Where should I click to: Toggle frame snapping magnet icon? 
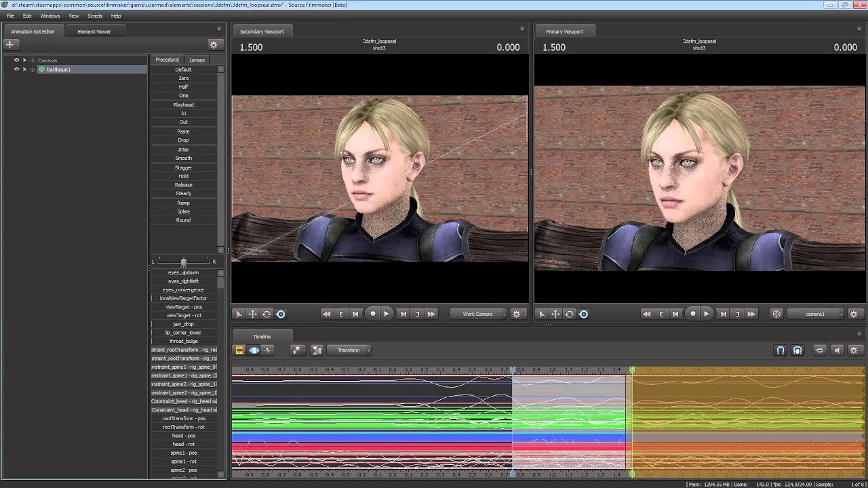tap(797, 350)
